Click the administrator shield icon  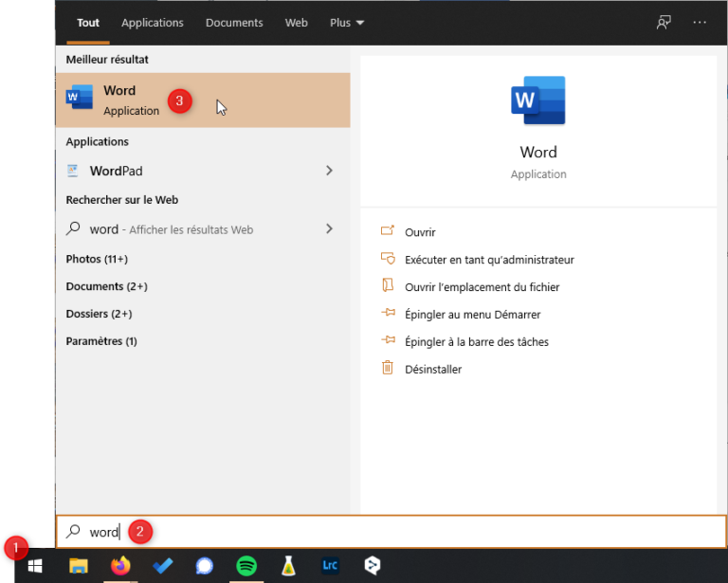pyautogui.click(x=388, y=258)
